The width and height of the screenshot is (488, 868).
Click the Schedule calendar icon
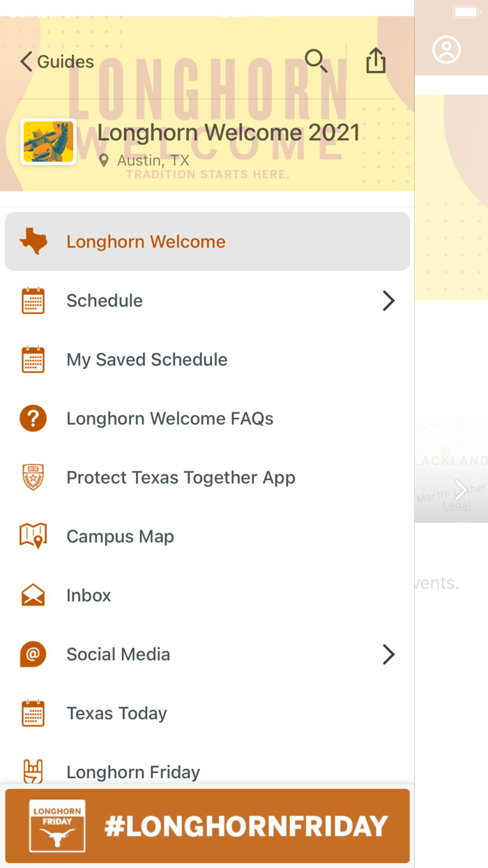[32, 300]
